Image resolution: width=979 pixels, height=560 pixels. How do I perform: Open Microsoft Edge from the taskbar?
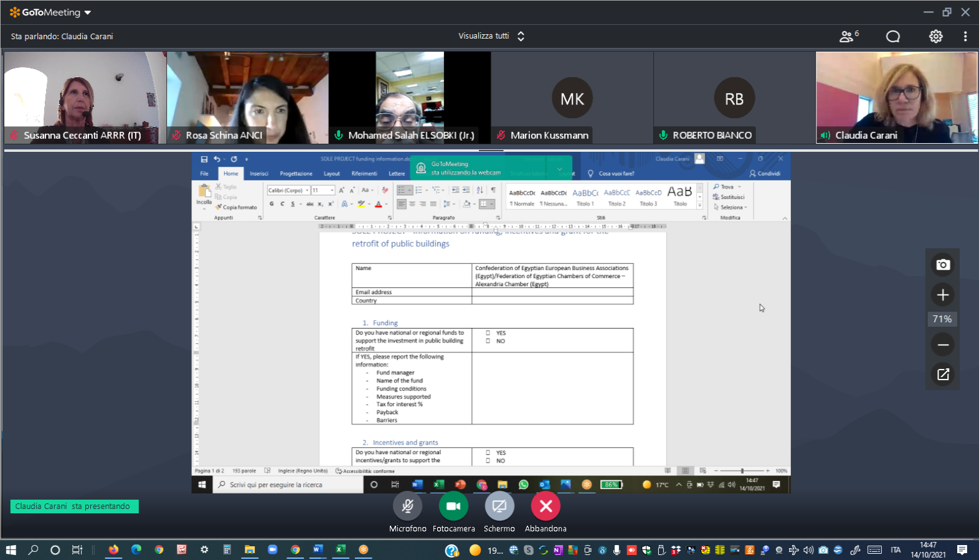(x=136, y=550)
